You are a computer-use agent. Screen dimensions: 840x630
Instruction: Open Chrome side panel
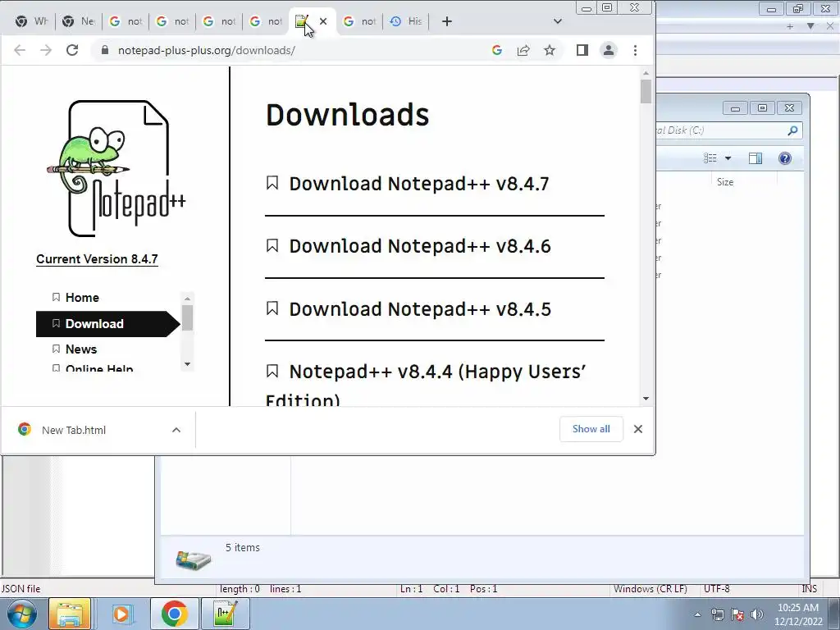point(582,50)
